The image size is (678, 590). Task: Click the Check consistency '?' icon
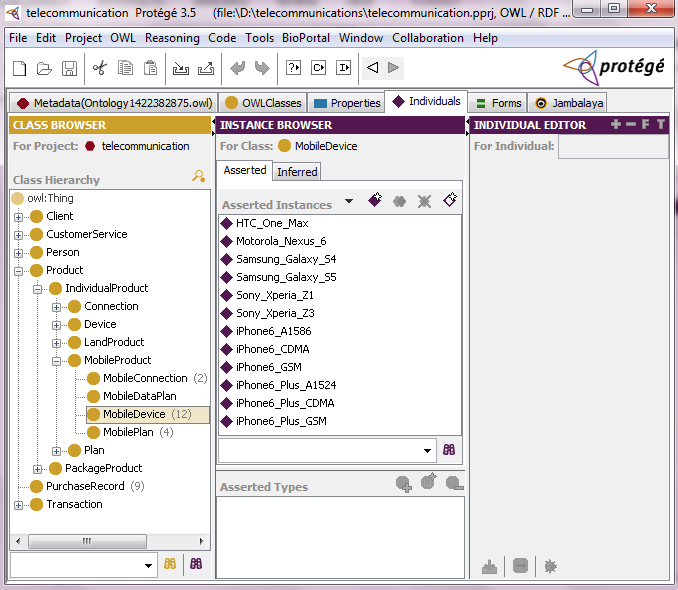coord(294,68)
